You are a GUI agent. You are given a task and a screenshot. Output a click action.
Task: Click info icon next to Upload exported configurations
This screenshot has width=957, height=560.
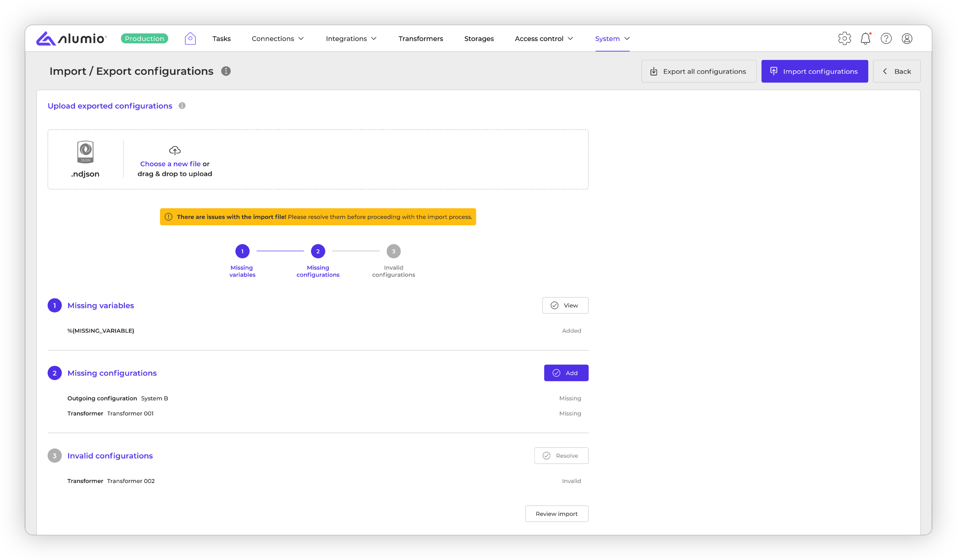coord(182,106)
